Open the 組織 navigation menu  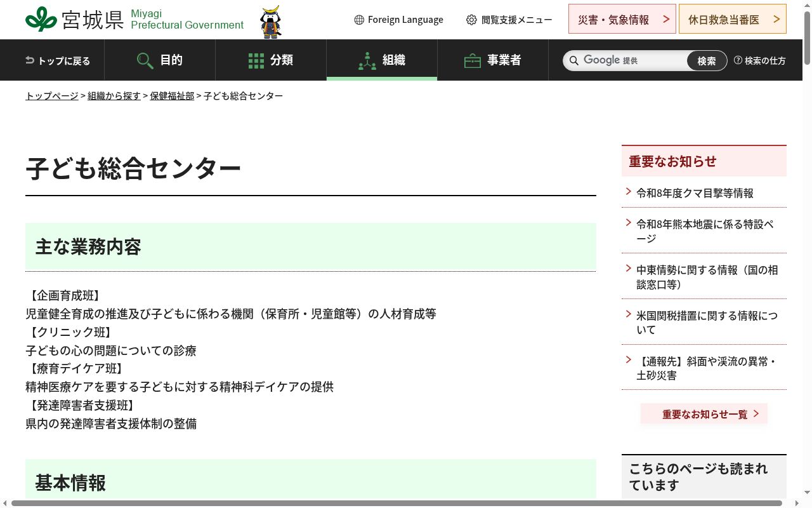382,60
